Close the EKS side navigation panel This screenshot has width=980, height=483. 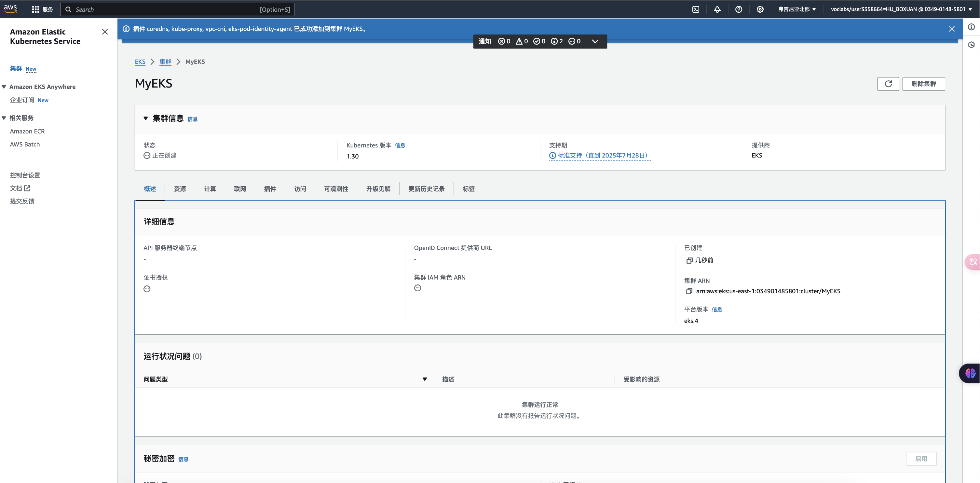click(105, 32)
